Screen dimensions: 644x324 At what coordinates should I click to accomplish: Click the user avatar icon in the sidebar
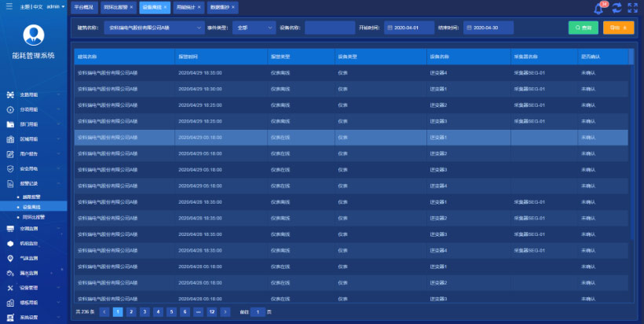(x=33, y=35)
